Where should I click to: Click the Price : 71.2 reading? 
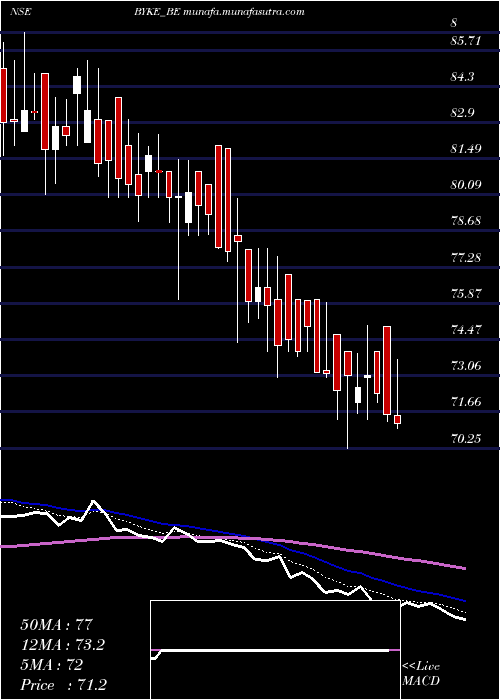pyautogui.click(x=63, y=685)
